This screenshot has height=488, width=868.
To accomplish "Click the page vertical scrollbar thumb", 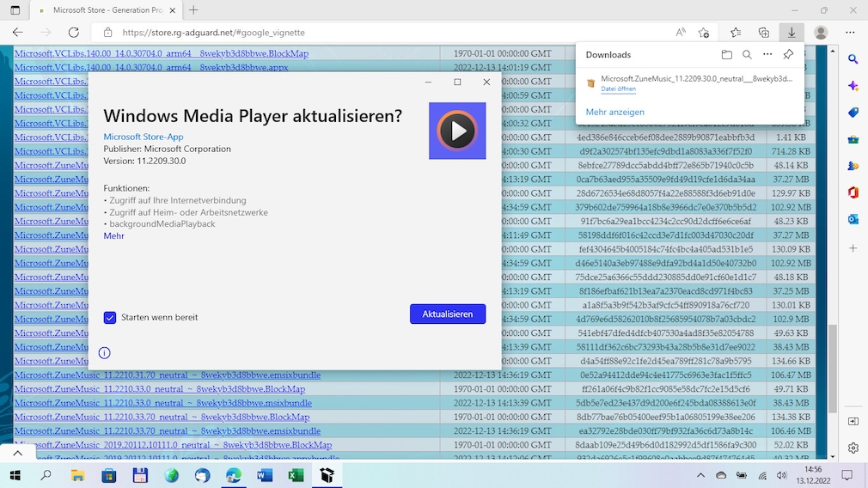I will 833,369.
